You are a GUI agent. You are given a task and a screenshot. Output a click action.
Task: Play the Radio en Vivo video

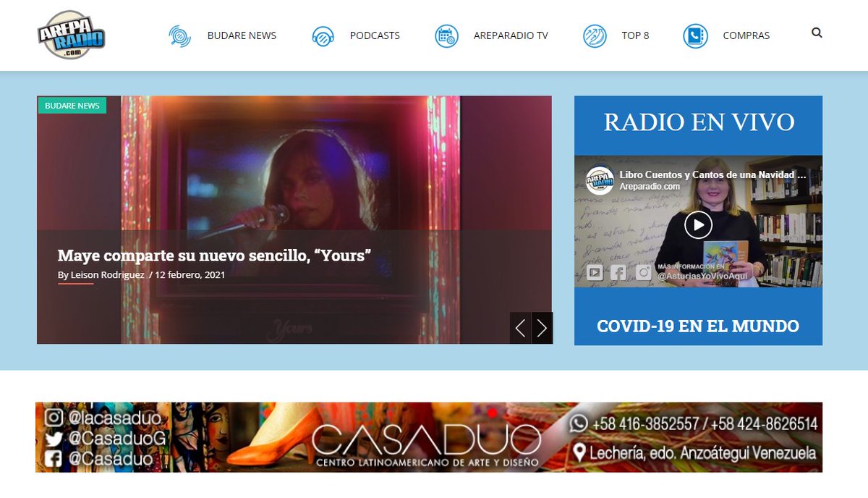tap(698, 224)
